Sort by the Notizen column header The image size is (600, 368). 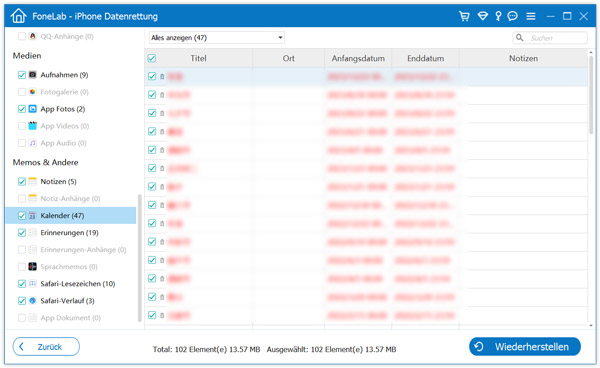tap(523, 58)
